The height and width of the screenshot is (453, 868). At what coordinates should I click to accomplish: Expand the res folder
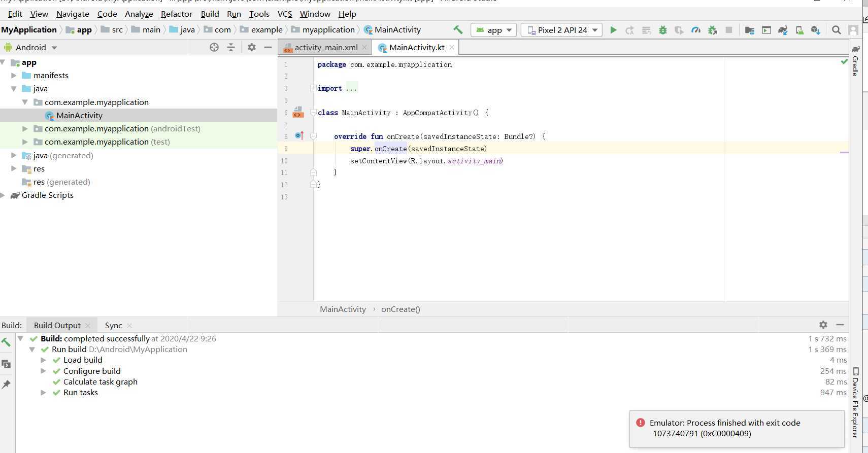coord(14,168)
